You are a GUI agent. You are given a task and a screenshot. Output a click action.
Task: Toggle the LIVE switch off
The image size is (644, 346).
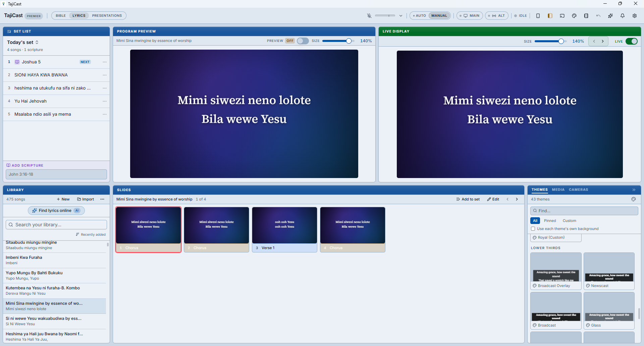(632, 41)
